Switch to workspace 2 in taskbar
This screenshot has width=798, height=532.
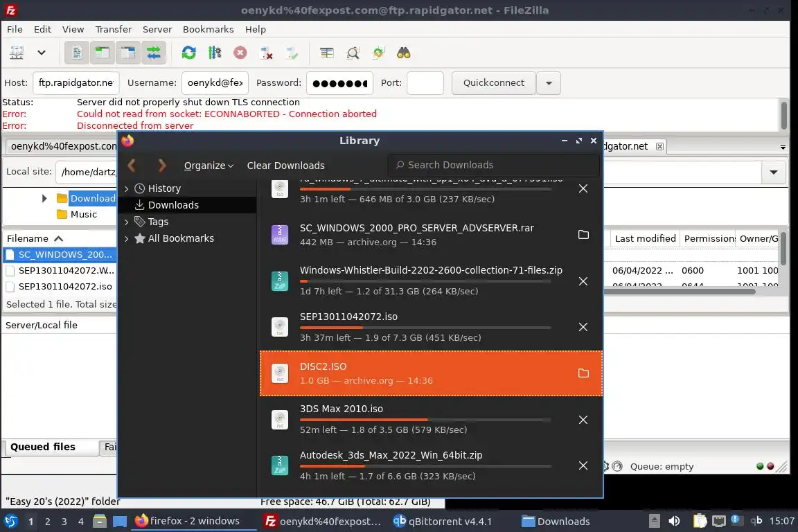[47, 522]
